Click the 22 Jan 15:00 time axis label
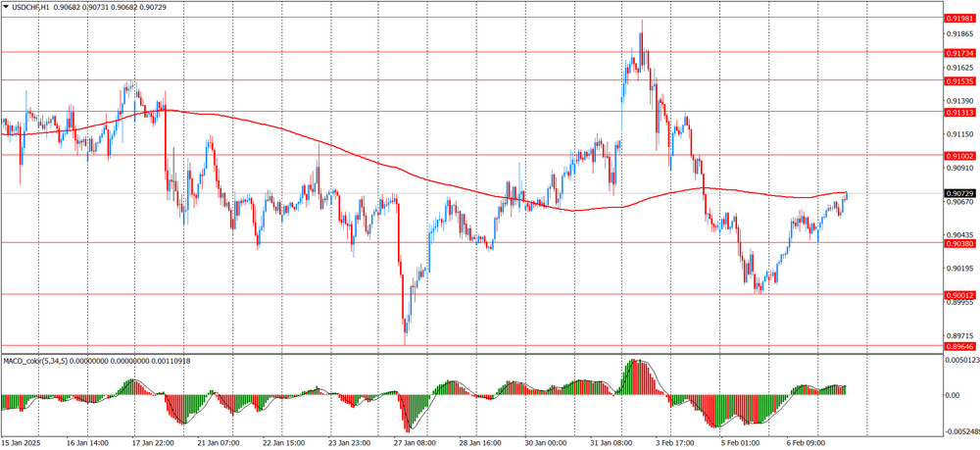The height and width of the screenshot is (450, 980). point(282,443)
